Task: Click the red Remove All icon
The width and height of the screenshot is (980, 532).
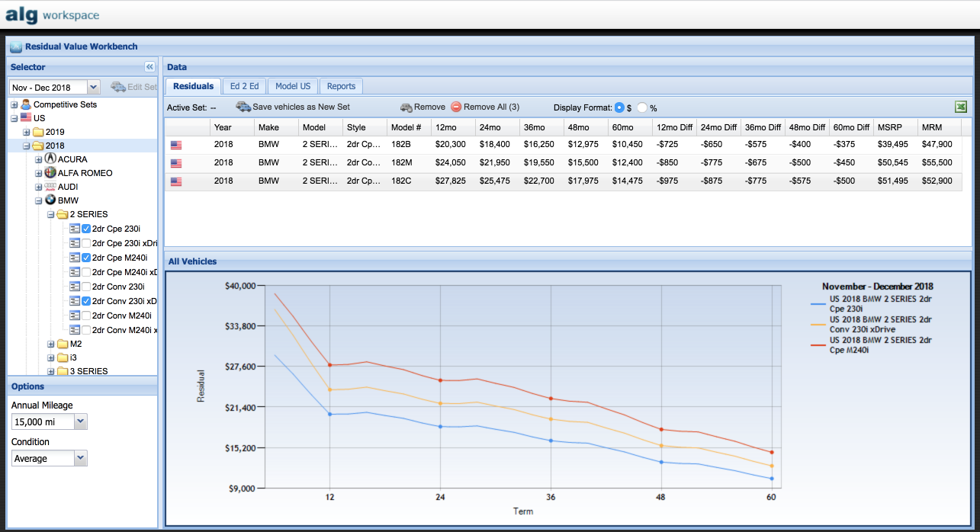Action: click(456, 107)
